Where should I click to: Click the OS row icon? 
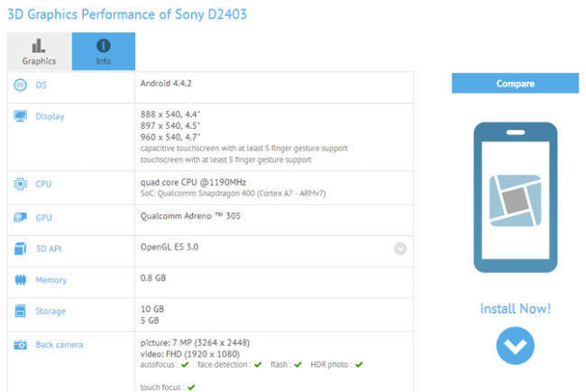pyautogui.click(x=20, y=85)
